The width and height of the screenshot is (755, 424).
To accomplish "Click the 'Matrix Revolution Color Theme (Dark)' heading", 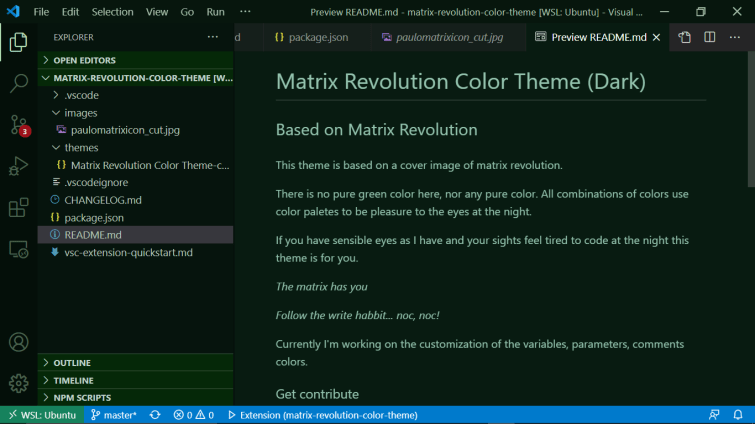I will point(460,81).
